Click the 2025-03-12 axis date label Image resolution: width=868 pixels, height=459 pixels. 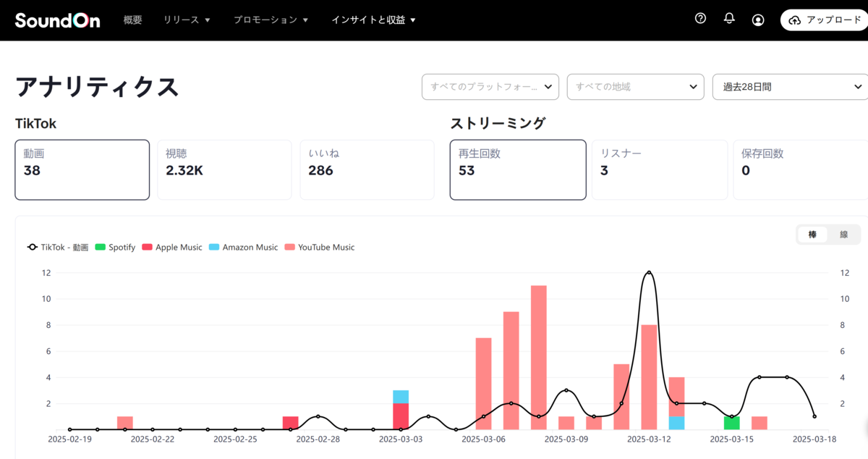pos(649,439)
